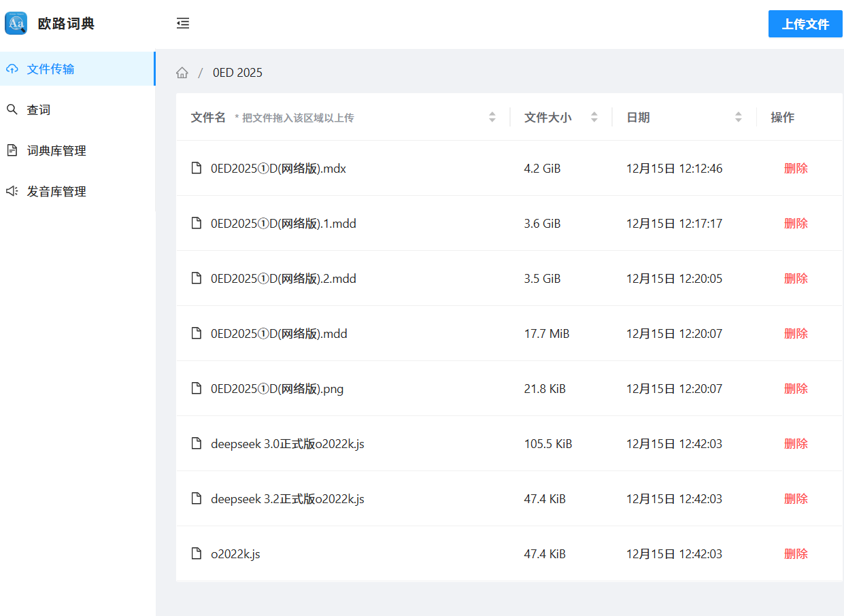The image size is (844, 616).
Task: Click the 上传文件 button
Action: click(805, 24)
